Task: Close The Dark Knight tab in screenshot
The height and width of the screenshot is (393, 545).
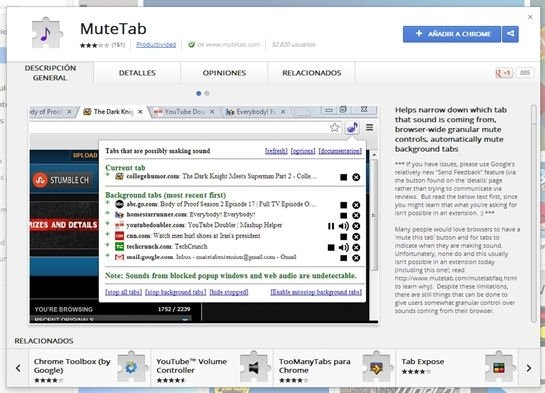Action: click(x=140, y=112)
